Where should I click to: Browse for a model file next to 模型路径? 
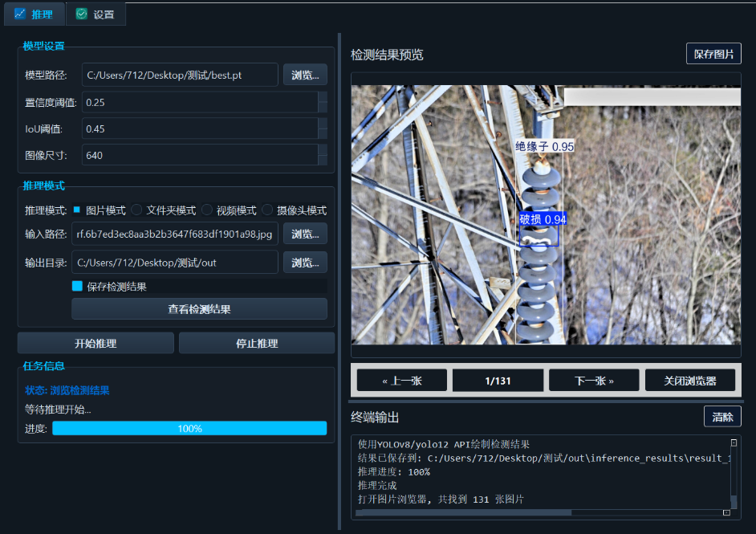coord(305,74)
